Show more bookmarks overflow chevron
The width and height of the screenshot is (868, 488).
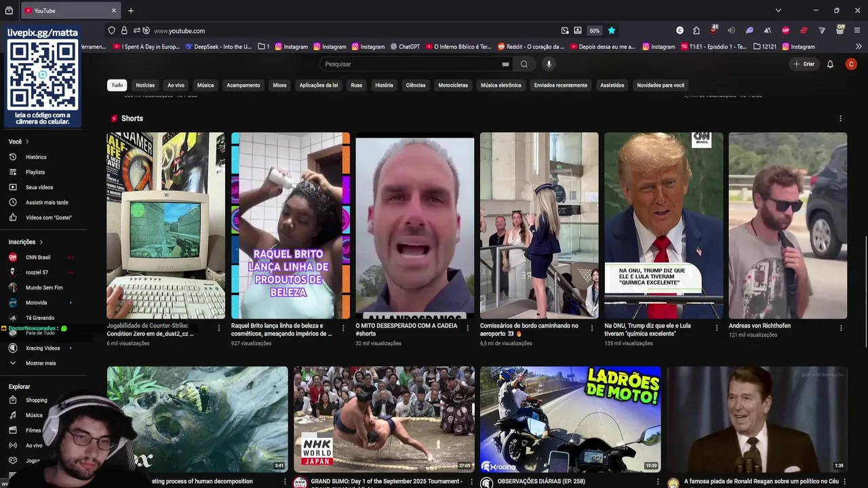pyautogui.click(x=859, y=47)
